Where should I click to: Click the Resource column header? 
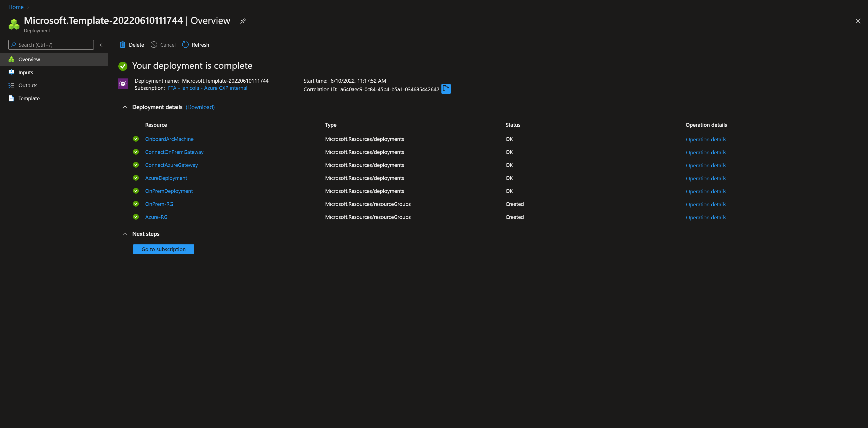[156, 125]
